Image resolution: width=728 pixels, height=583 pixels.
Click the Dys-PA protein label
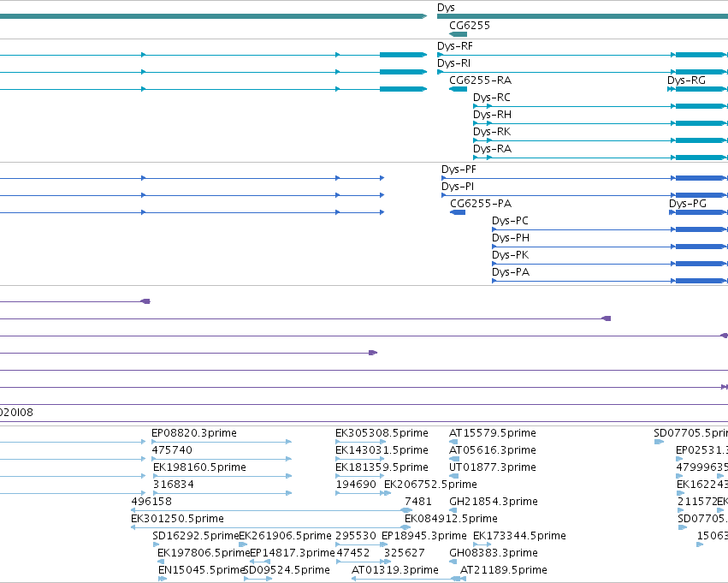(511, 273)
